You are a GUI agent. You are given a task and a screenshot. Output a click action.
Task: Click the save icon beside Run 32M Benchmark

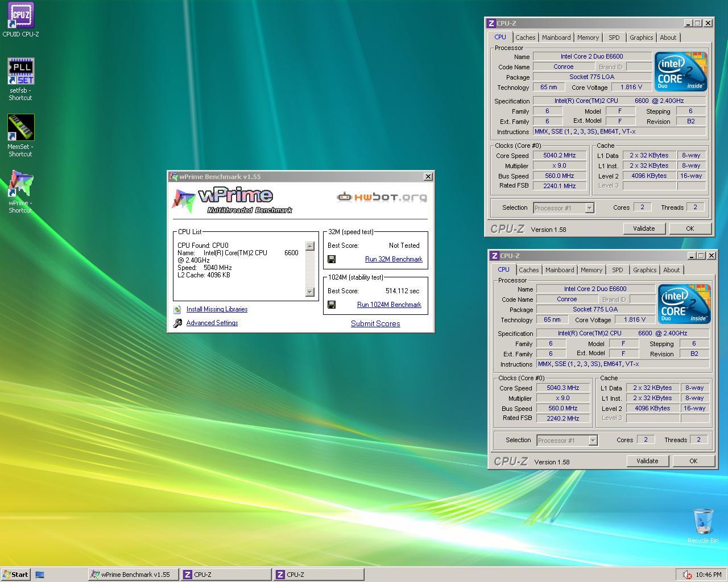[332, 259]
